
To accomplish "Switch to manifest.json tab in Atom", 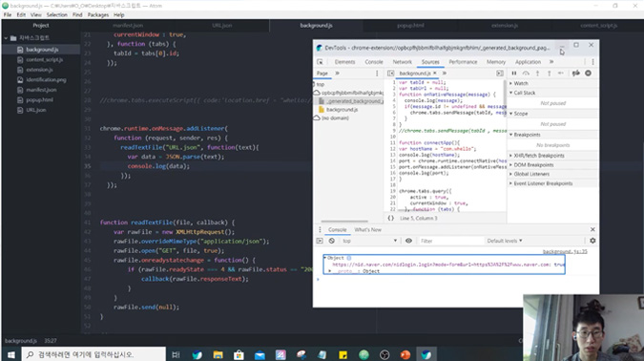I will coord(128,26).
